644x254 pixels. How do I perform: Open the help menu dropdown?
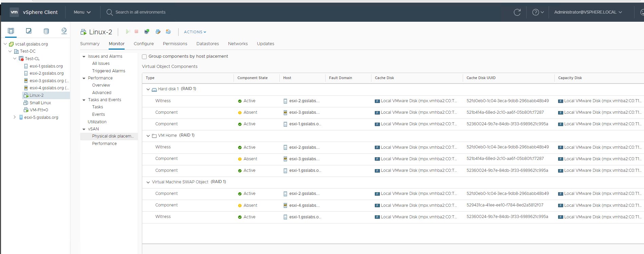(x=538, y=12)
